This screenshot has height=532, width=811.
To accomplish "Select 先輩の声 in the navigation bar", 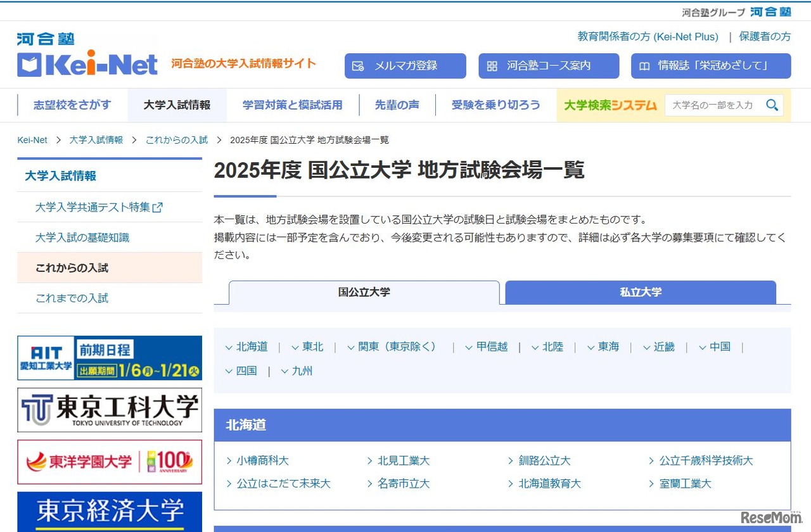I will click(397, 105).
